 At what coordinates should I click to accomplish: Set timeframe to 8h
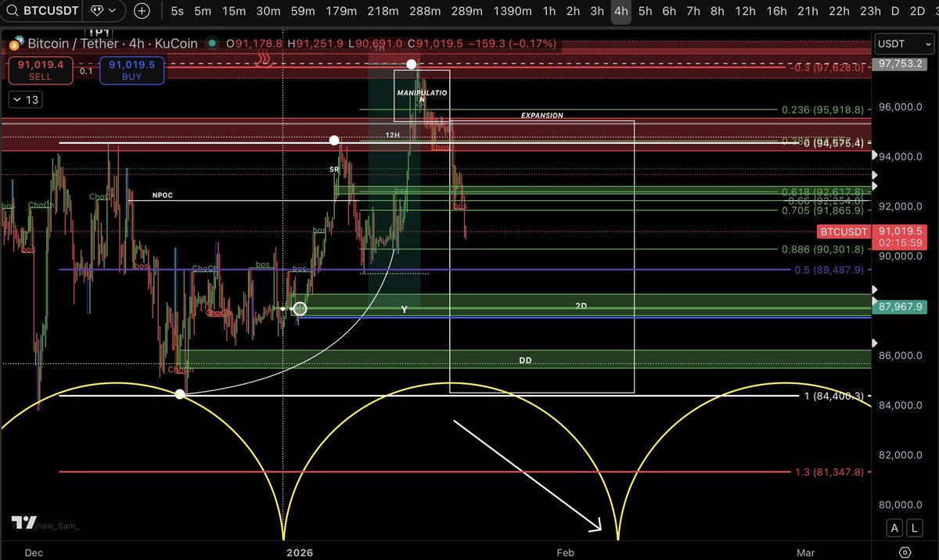717,12
